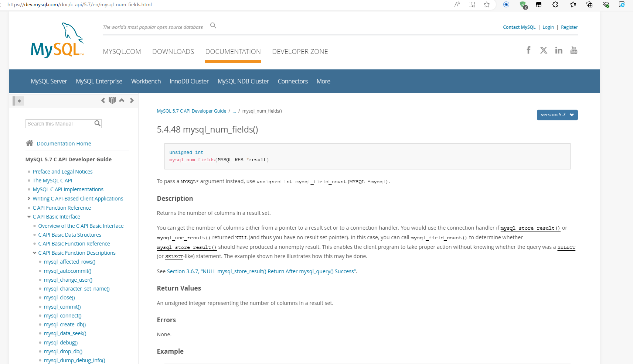Open browser extensions puzzle icon
This screenshot has height=364, width=633.
(555, 4)
